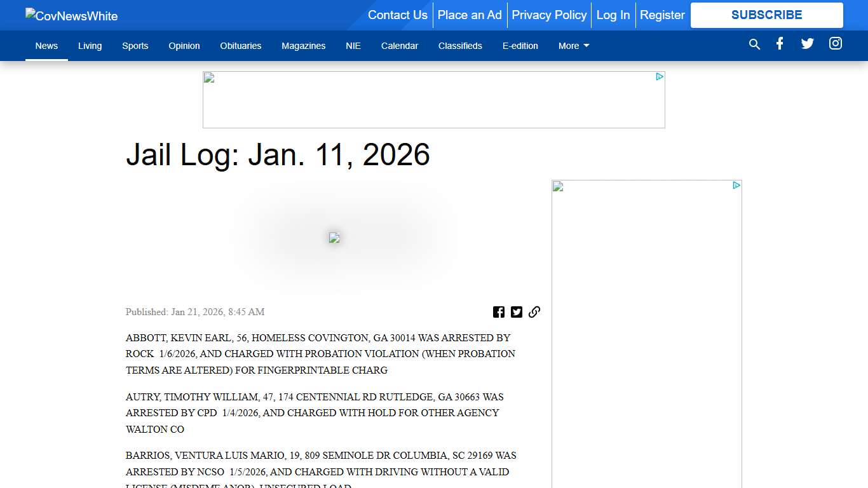The height and width of the screenshot is (488, 868).
Task: Open the Sports section tab
Action: coord(135,46)
